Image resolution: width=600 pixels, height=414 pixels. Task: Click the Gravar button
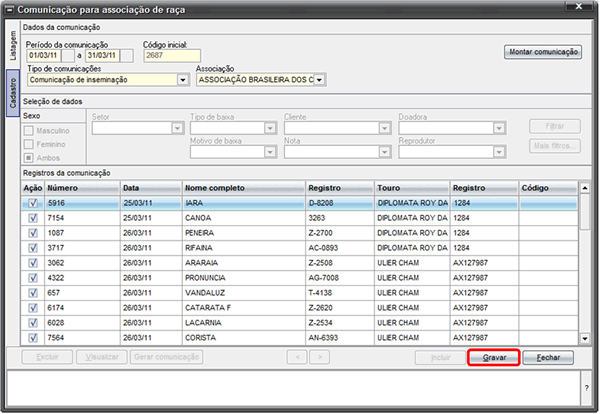pyautogui.click(x=494, y=358)
